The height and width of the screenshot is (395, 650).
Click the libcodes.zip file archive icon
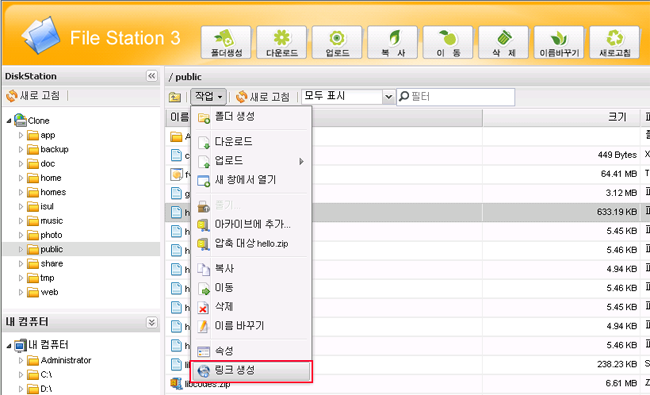coord(176,384)
